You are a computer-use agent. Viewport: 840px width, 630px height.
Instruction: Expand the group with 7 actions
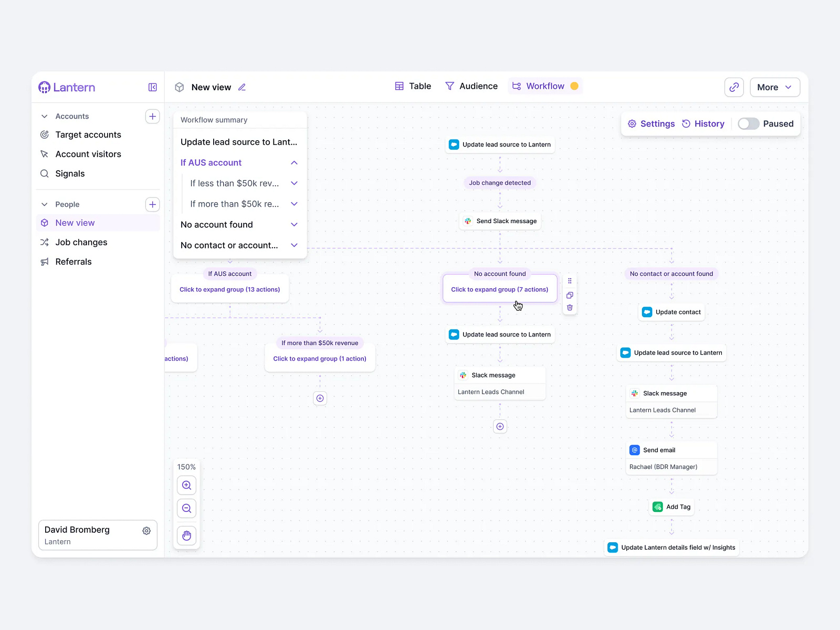499,289
